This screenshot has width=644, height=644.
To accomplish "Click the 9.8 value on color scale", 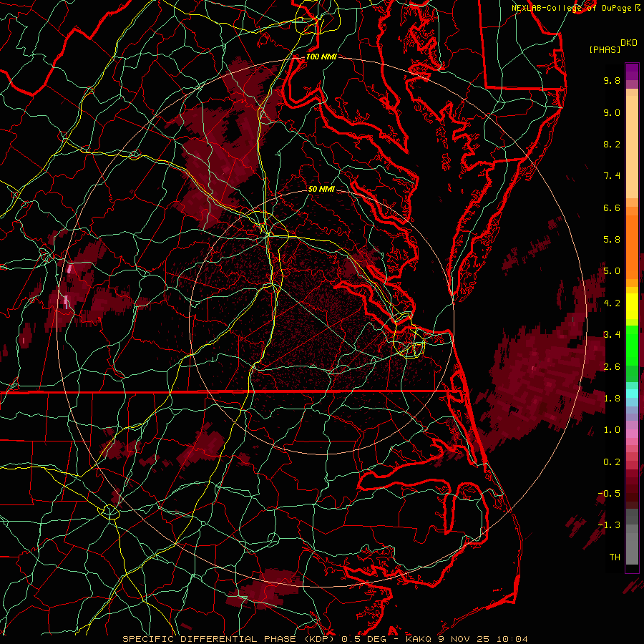I will [x=612, y=80].
